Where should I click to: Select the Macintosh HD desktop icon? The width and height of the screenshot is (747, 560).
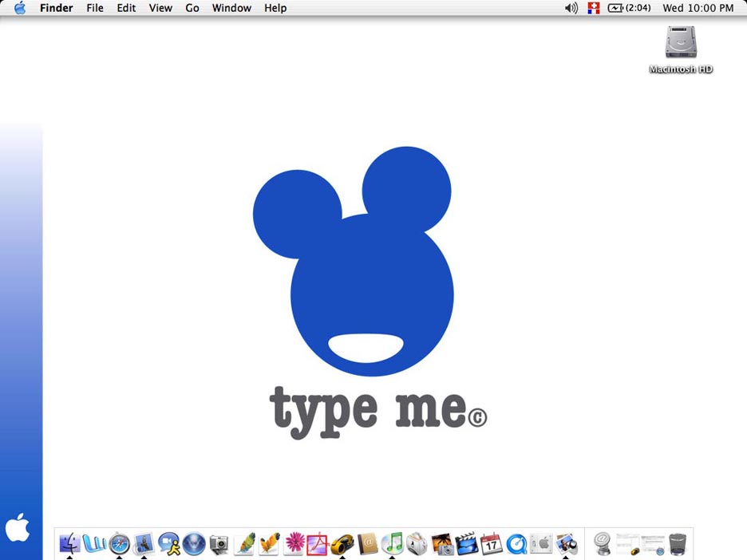click(681, 49)
